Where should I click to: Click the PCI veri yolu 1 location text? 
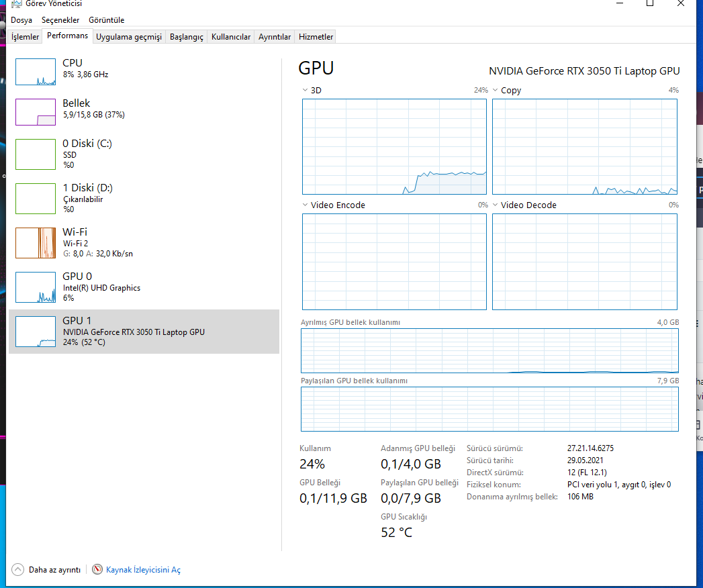618,485
